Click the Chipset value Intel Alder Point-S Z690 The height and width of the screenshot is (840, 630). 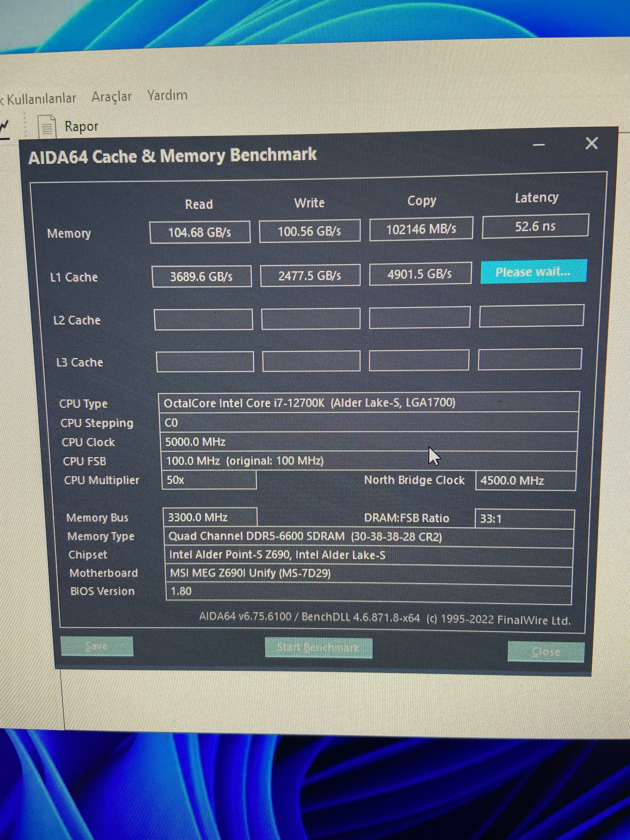tap(369, 555)
